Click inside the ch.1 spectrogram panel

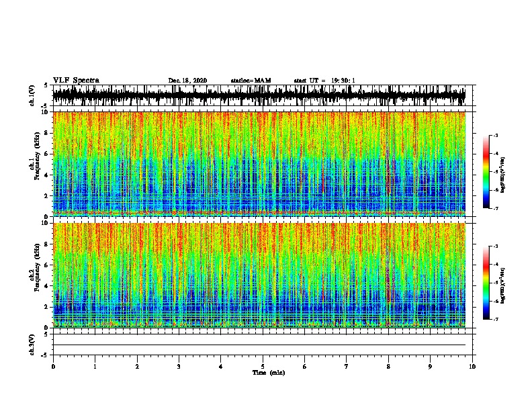(259, 164)
